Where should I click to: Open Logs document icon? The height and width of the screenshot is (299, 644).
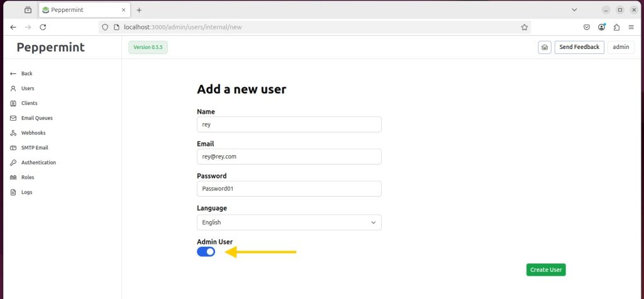[13, 192]
